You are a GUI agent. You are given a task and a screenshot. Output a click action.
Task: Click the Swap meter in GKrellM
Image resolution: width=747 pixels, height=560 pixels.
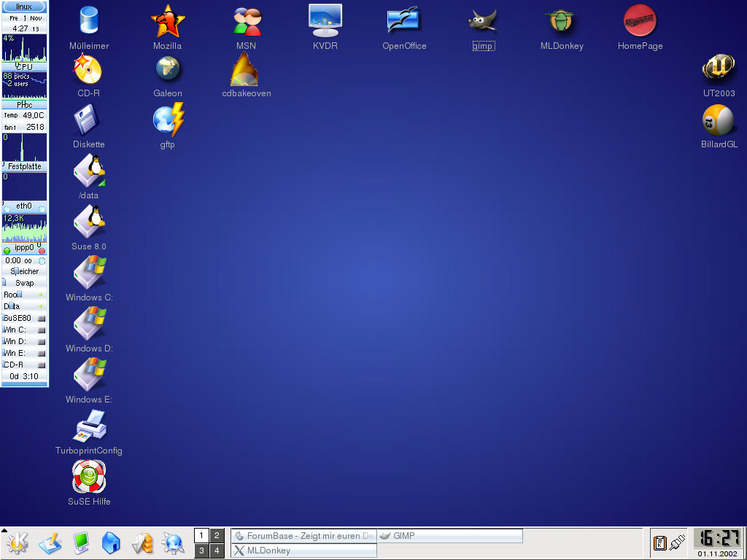tap(24, 283)
